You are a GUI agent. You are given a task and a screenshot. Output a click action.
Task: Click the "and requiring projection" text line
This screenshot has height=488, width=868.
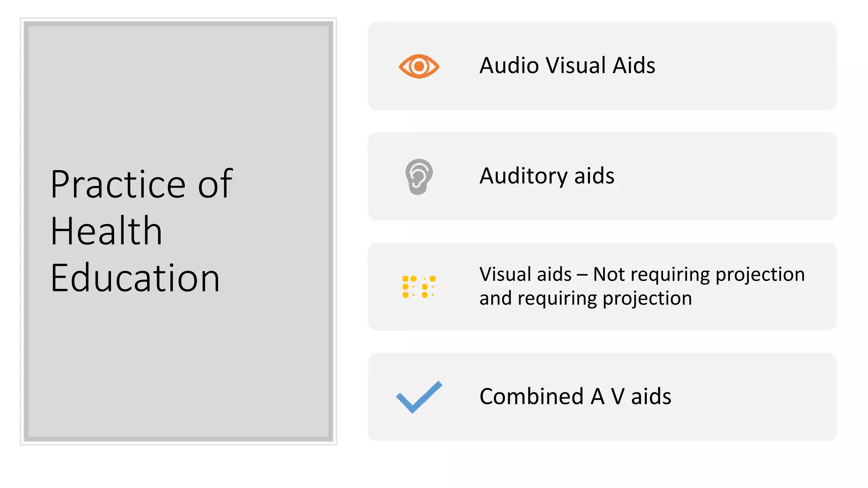[585, 299]
